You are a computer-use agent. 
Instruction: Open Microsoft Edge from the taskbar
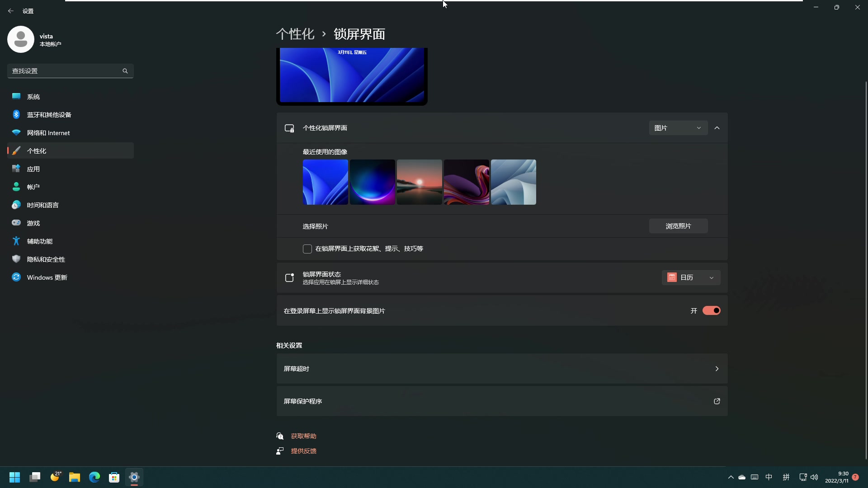tap(94, 477)
